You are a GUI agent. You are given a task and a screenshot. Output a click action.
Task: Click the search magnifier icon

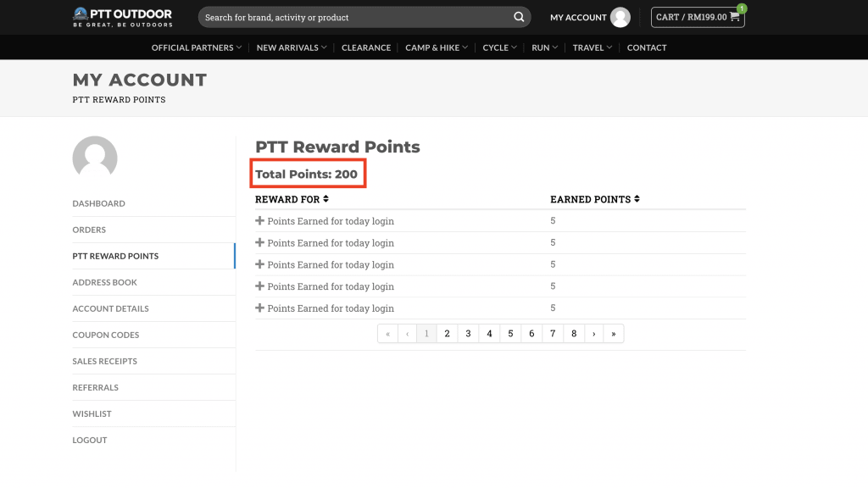click(x=519, y=17)
